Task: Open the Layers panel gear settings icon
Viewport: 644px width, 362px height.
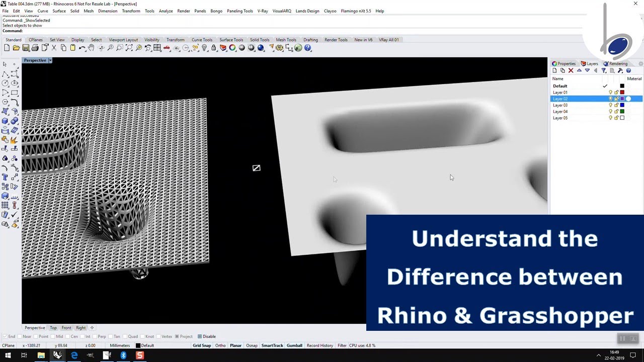Action: 640,64
